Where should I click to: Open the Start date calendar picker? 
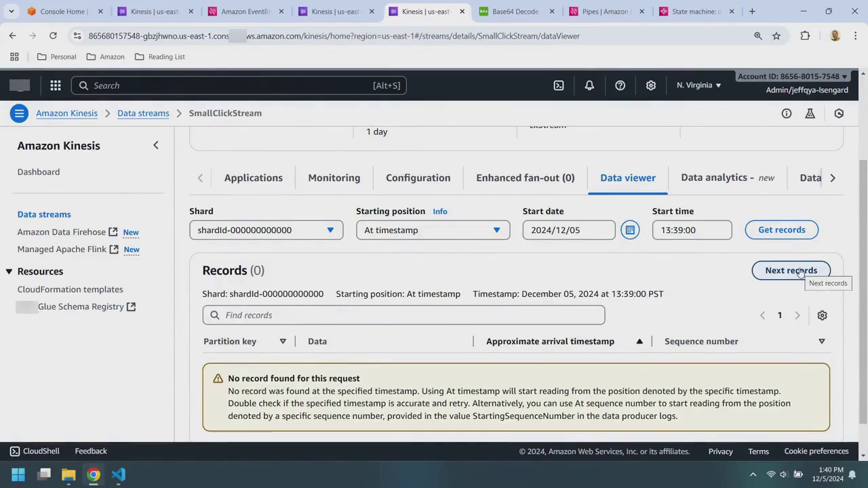click(x=630, y=230)
